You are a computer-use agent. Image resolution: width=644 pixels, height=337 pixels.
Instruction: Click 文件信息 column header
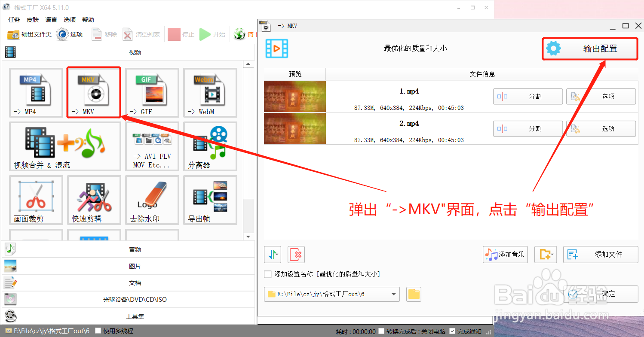click(482, 74)
